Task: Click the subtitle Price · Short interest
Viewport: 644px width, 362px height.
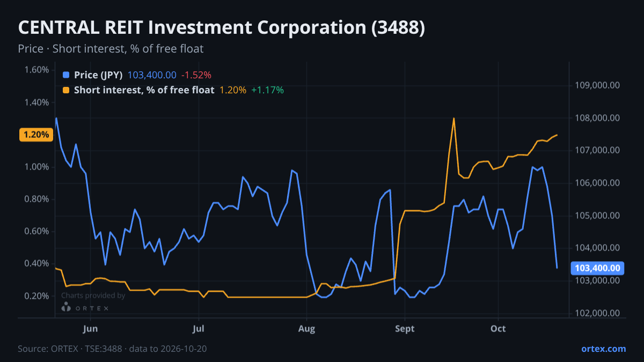Action: (111, 49)
